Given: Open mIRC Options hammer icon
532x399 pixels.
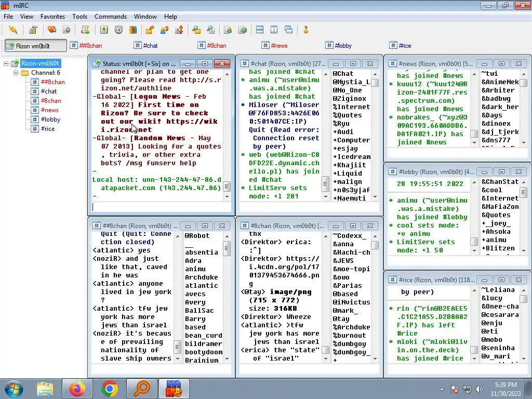Looking at the screenshot, I should pos(33,30).
